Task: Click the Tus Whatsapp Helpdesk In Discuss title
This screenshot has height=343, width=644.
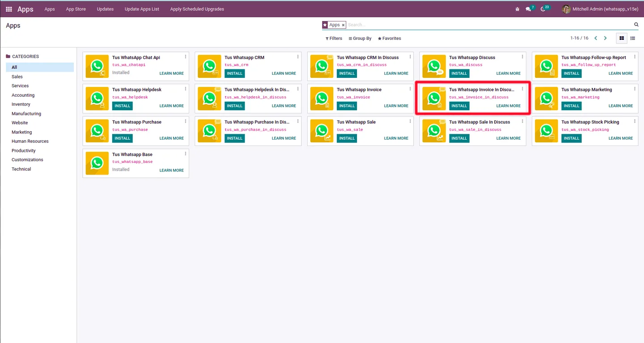Action: coord(257,90)
